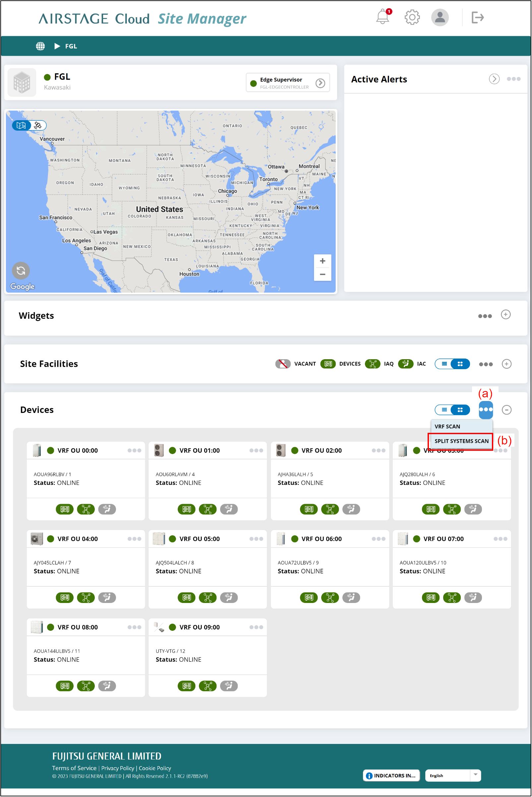Screen dimensions: 532x797
Task: Click the map refresh icon
Action: pos(21,271)
